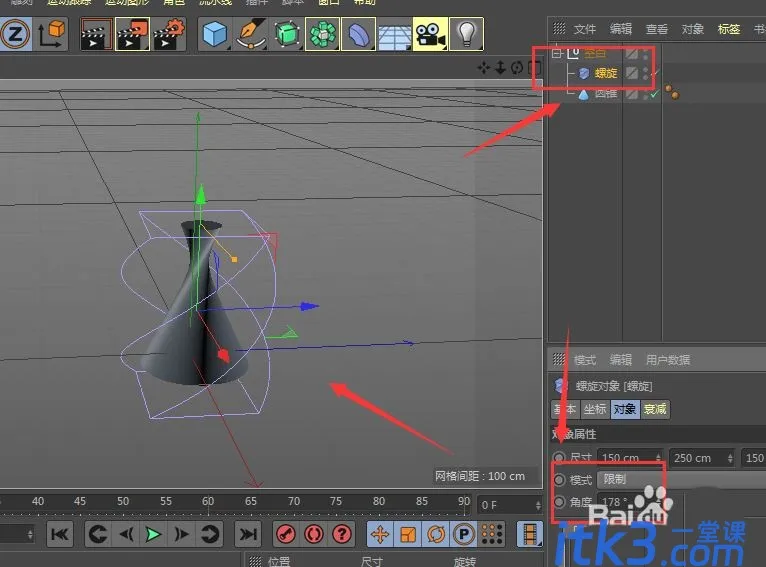Toggle rotation keyframe recording icon
This screenshot has width=766, height=567.
point(436,534)
